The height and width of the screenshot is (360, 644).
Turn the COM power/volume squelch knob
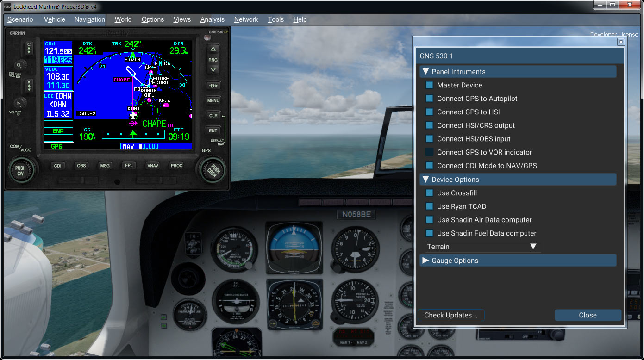pyautogui.click(x=19, y=65)
